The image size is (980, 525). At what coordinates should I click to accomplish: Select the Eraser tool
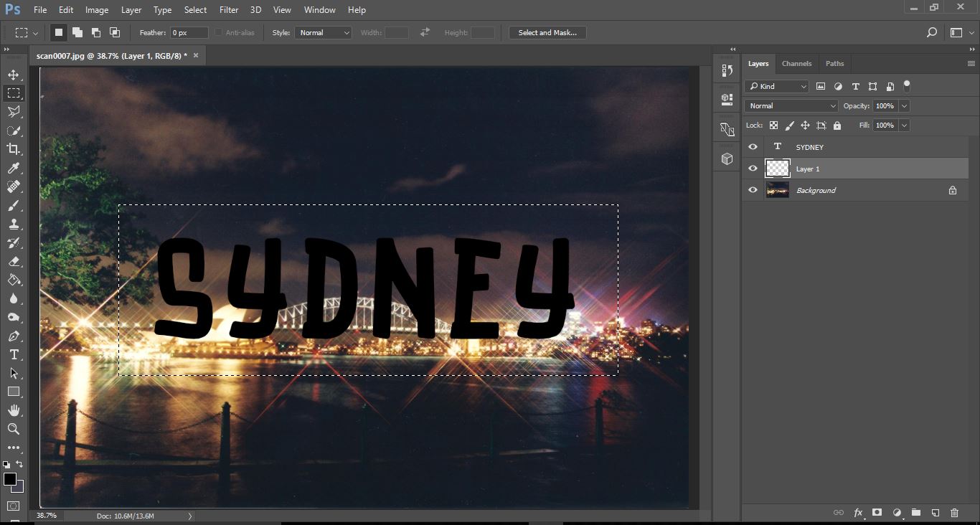point(14,261)
